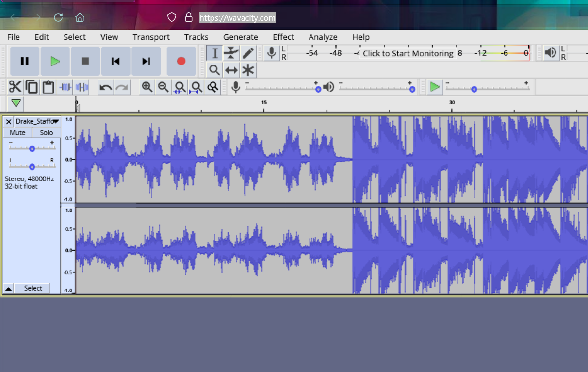This screenshot has height=372, width=588.
Task: Click the Zoom toggle icon
Action: (x=212, y=87)
